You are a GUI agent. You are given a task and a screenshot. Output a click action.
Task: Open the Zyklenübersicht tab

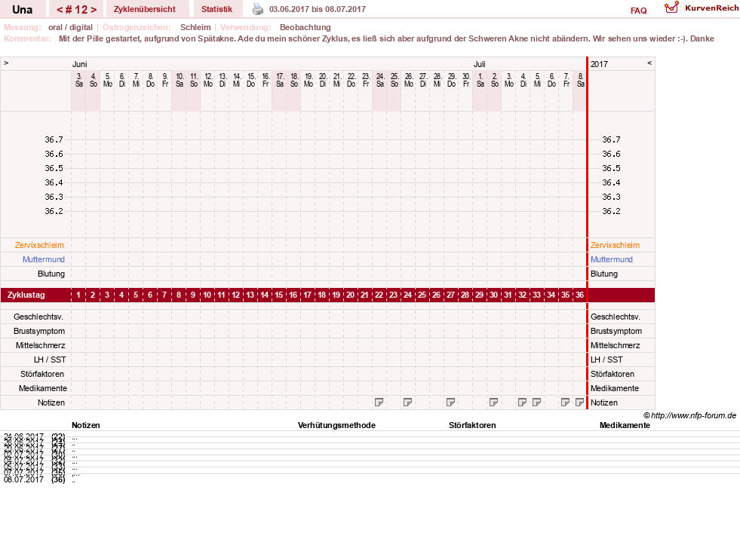point(144,9)
